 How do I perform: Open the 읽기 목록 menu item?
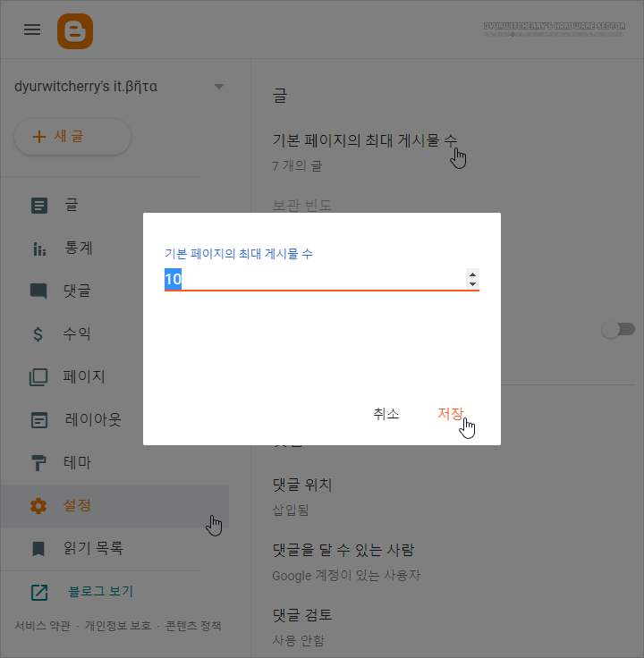(x=93, y=548)
